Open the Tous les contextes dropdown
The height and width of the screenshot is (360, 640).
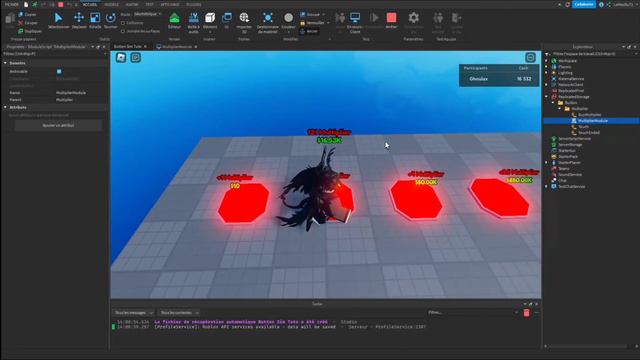[179, 313]
